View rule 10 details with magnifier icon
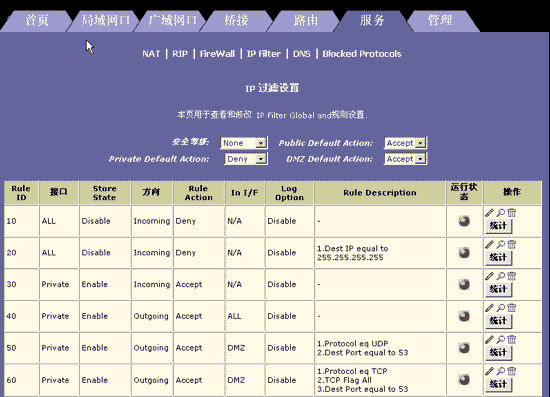This screenshot has height=397, width=550. coord(501,213)
